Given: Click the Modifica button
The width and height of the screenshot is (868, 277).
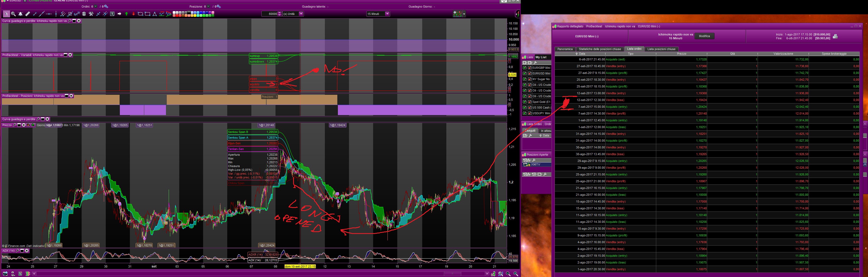Looking at the screenshot, I should (x=704, y=36).
